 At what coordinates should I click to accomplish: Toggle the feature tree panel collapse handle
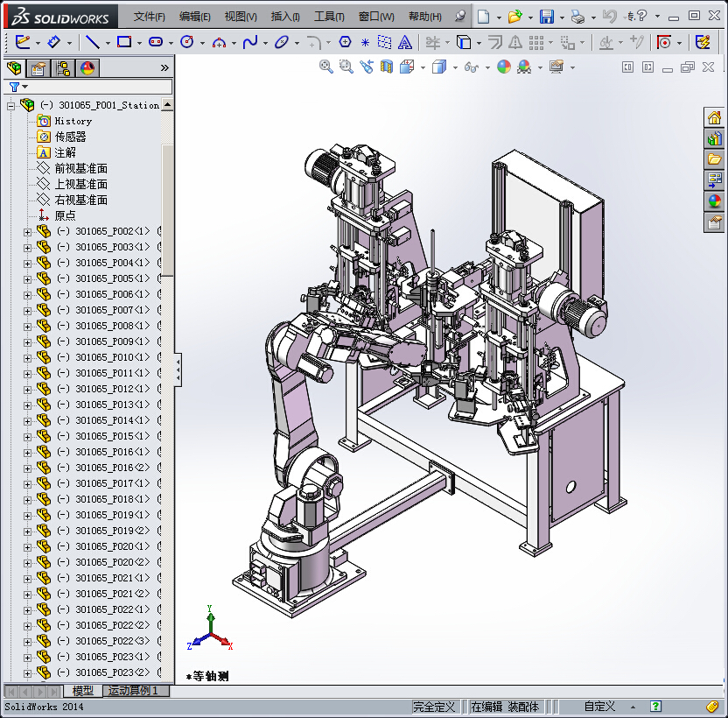point(178,370)
